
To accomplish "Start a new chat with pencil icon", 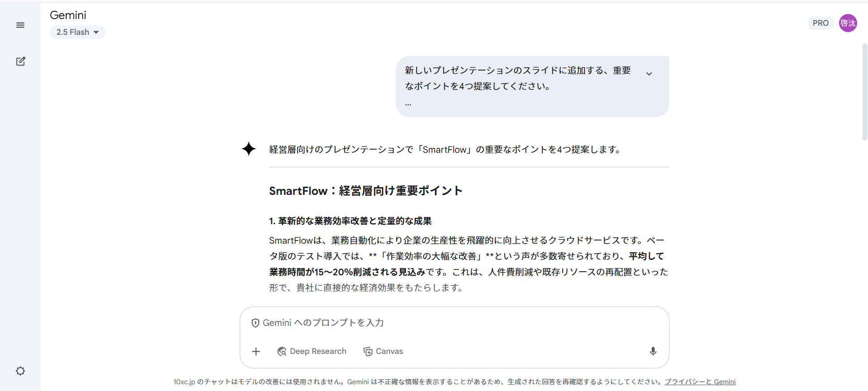I will pos(20,61).
